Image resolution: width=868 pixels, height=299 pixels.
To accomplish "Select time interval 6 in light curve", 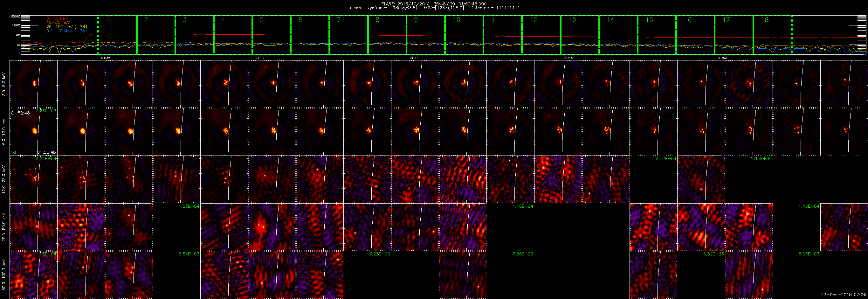I will tap(310, 35).
